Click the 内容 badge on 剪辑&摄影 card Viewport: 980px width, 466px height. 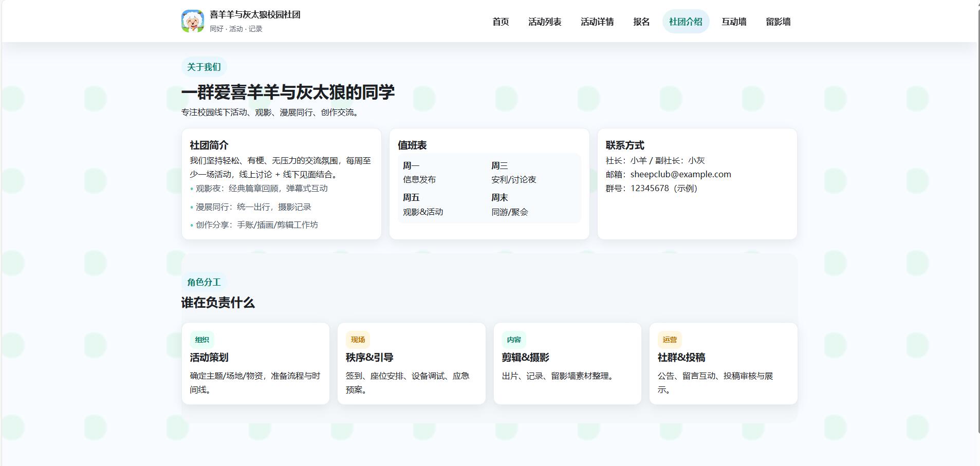[x=514, y=340]
